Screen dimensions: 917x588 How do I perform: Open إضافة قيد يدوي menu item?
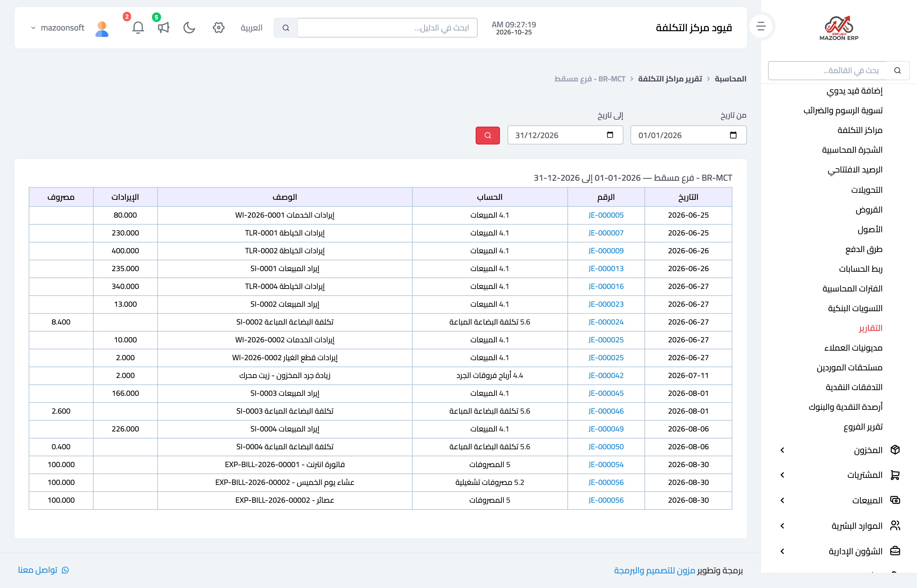point(854,91)
